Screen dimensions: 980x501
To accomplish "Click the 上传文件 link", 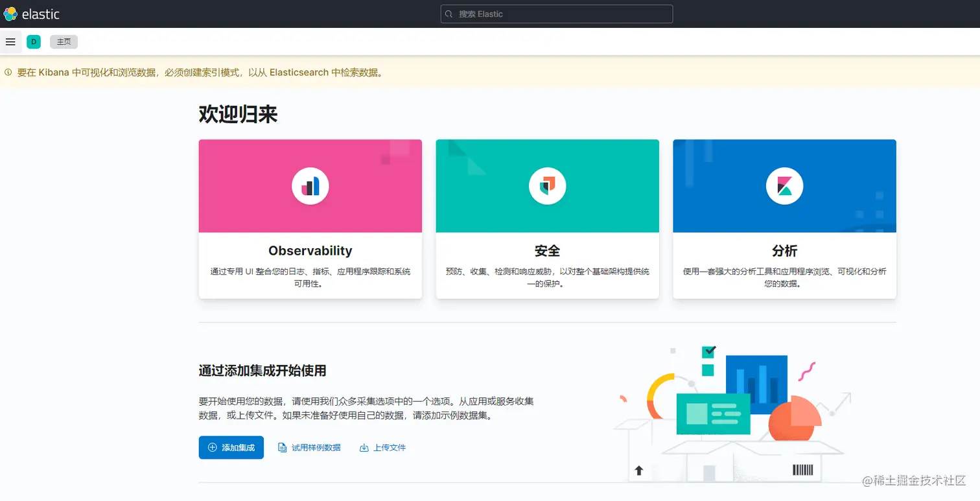I will 390,447.
